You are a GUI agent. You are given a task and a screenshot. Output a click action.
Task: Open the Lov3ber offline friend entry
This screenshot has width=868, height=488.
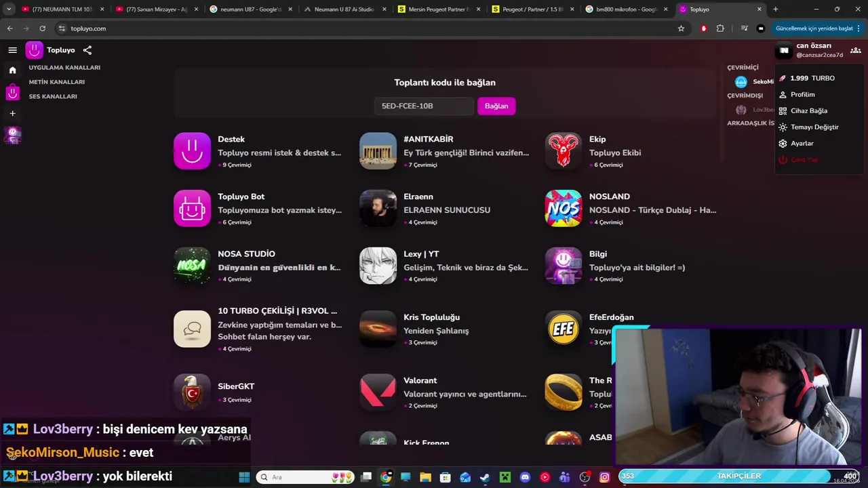(754, 109)
